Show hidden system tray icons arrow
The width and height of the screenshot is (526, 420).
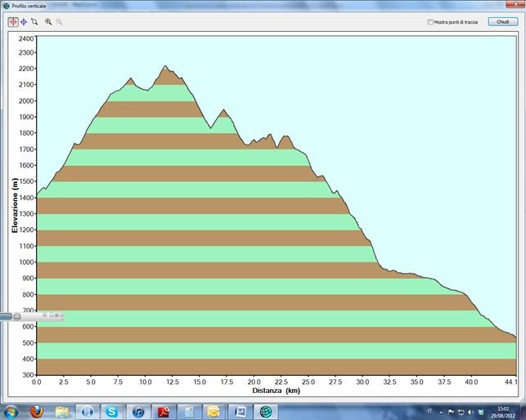click(442, 410)
